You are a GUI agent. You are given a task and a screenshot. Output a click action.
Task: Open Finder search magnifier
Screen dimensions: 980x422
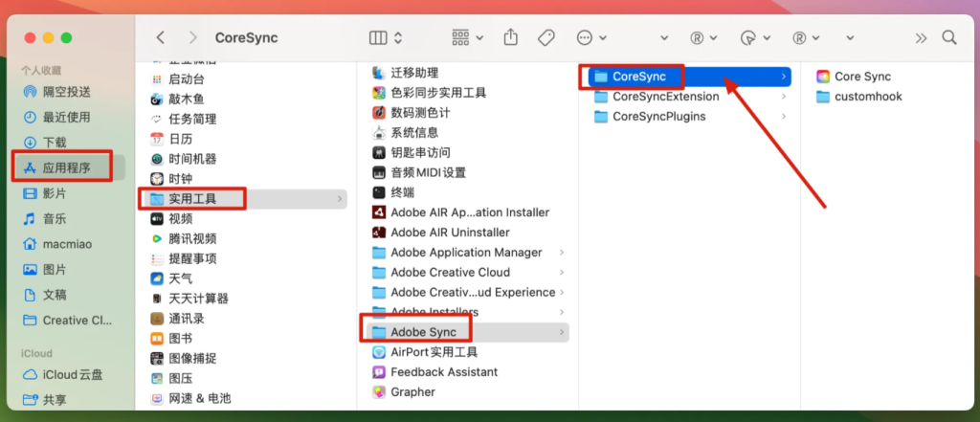click(x=949, y=37)
